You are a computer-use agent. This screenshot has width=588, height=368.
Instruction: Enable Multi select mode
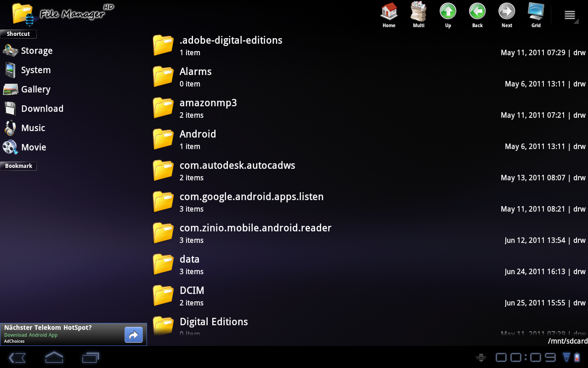click(x=418, y=15)
